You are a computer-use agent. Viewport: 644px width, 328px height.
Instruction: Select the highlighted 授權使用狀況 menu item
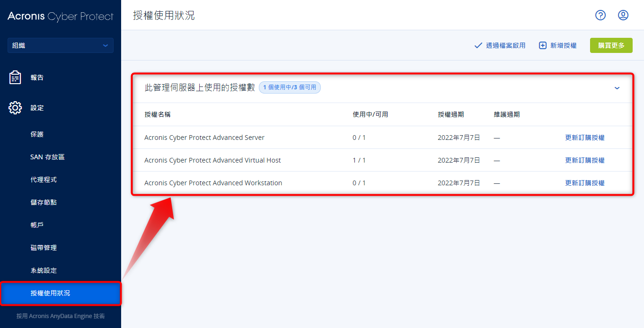point(50,293)
